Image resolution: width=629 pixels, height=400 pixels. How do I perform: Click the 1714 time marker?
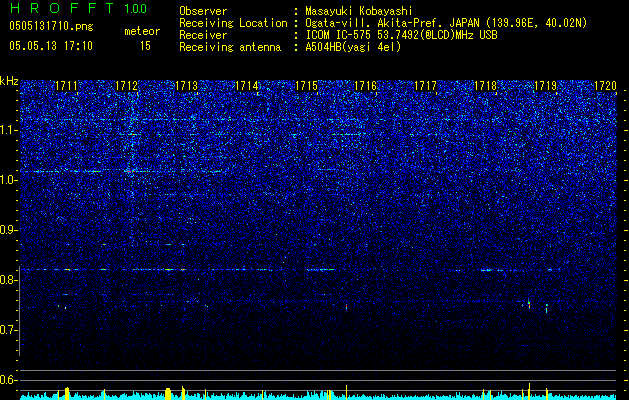tap(246, 86)
